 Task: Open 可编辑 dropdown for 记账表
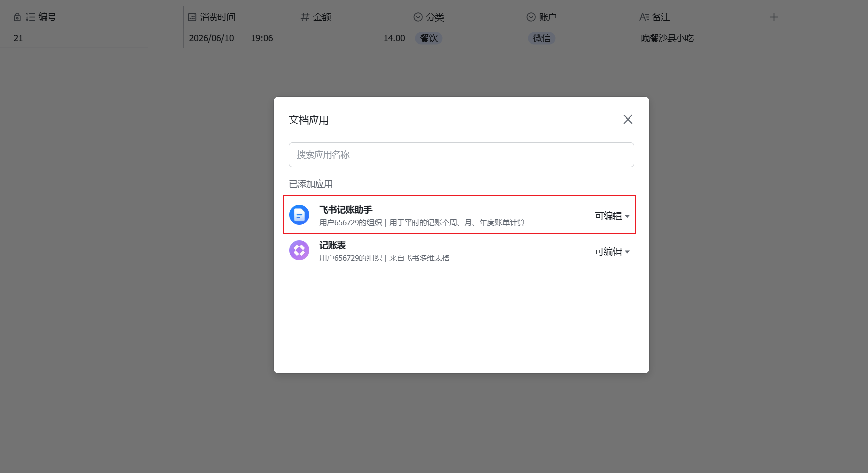[612, 252]
